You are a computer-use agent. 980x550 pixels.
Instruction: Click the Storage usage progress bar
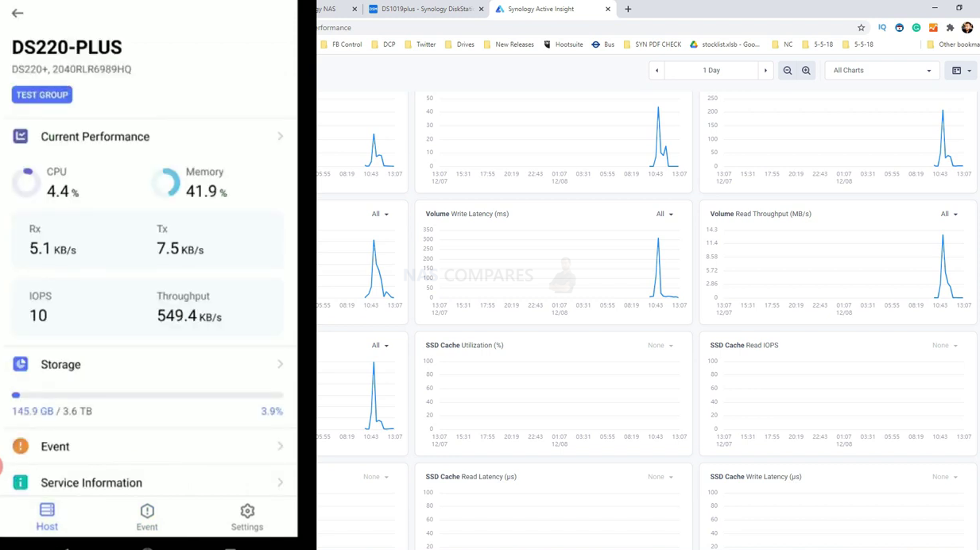148,395
